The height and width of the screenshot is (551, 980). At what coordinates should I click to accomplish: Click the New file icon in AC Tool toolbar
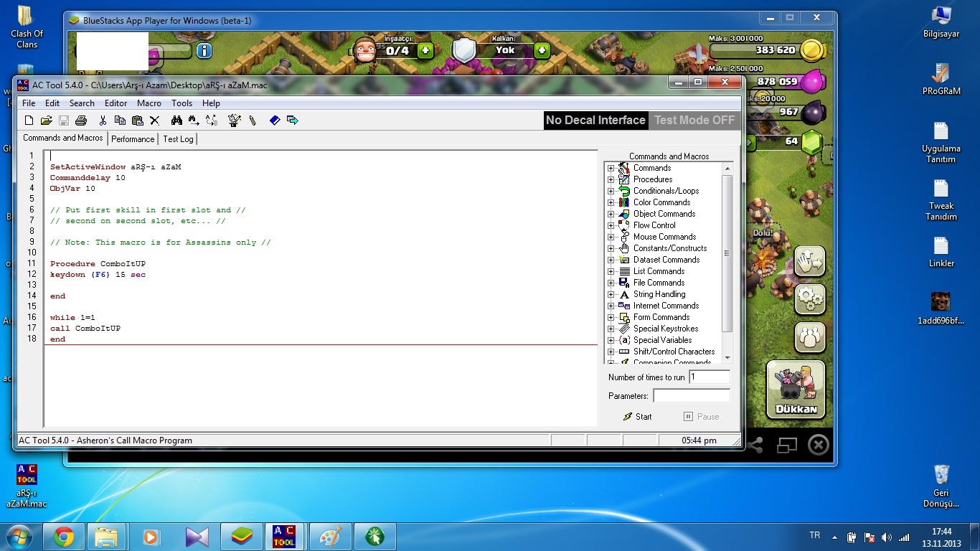coord(29,121)
